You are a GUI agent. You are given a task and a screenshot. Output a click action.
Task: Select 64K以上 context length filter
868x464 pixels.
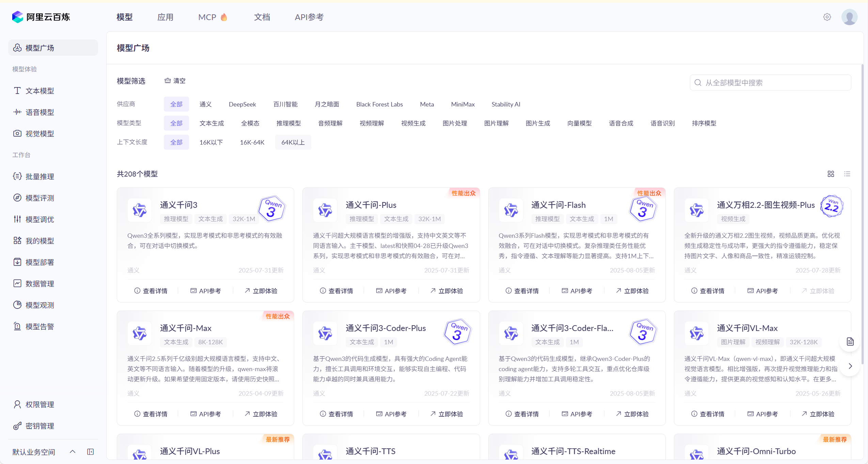[x=293, y=142]
